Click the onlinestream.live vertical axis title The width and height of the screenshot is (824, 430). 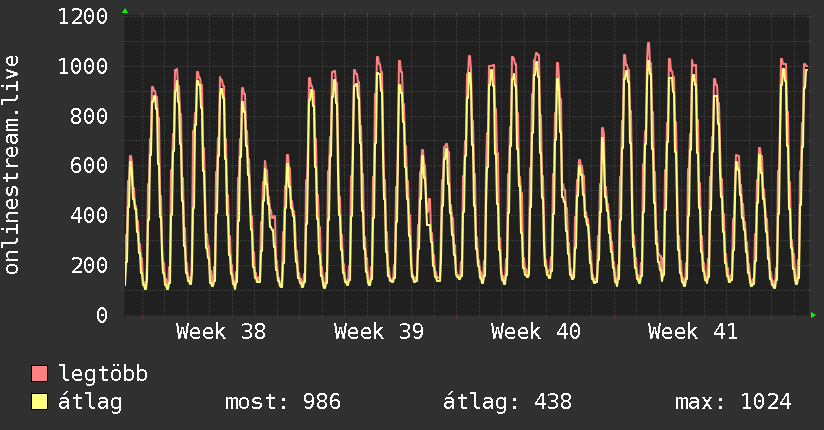(x=12, y=165)
